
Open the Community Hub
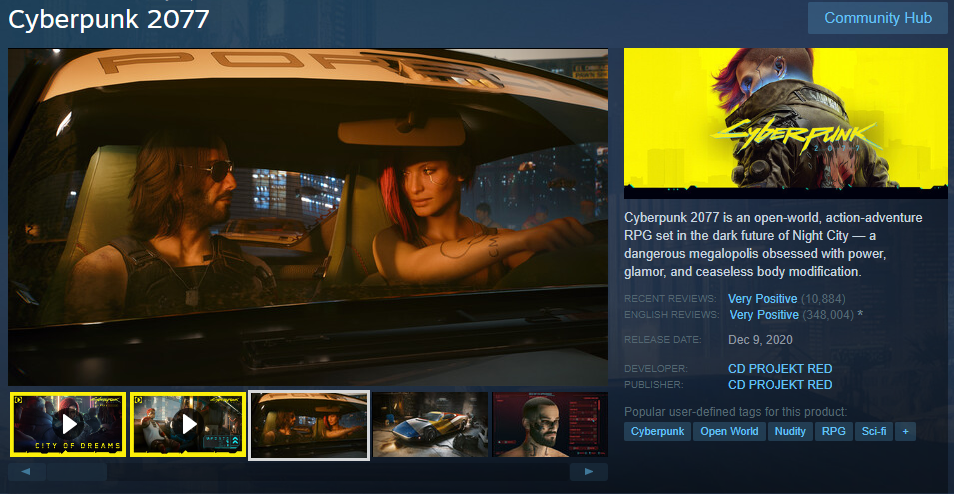pos(877,18)
